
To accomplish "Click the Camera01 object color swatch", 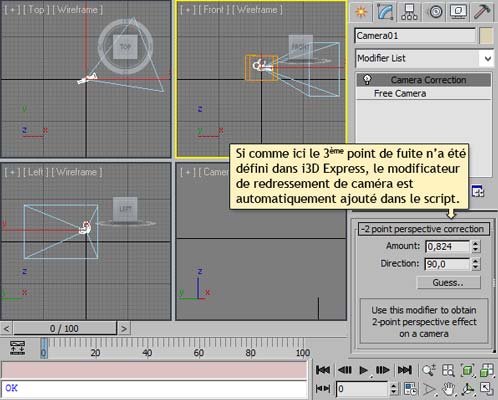I will pyautogui.click(x=486, y=36).
